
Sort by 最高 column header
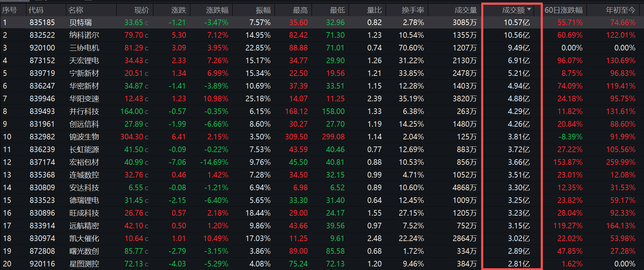click(x=300, y=10)
